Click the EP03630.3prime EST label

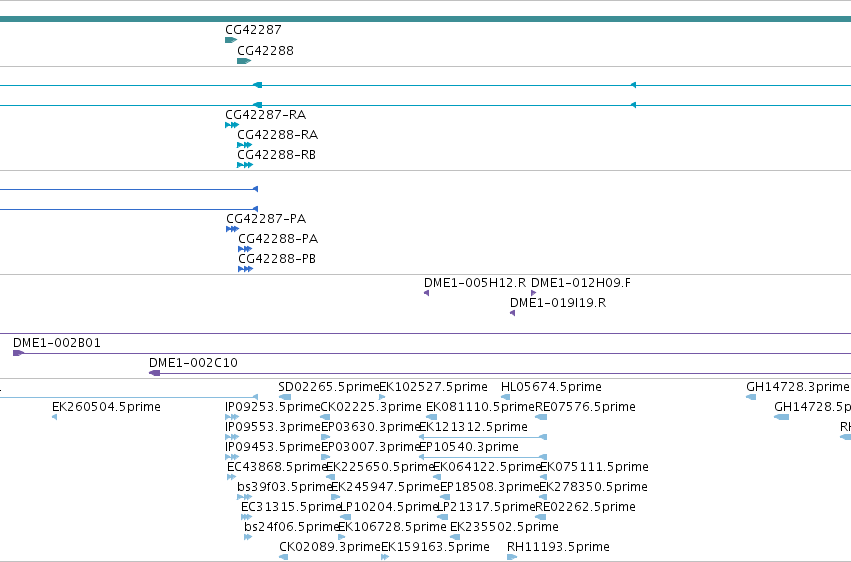point(371,427)
